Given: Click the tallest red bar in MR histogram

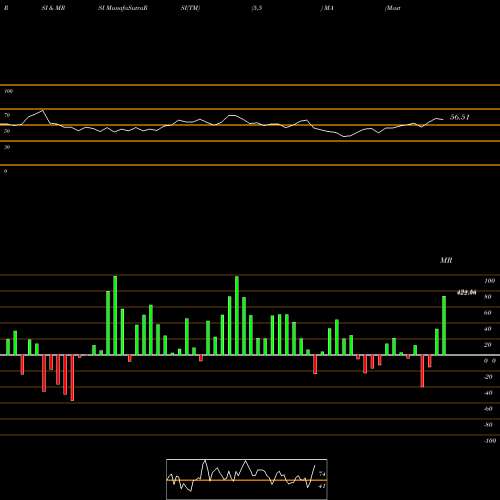Looking at the screenshot, I should [72, 378].
